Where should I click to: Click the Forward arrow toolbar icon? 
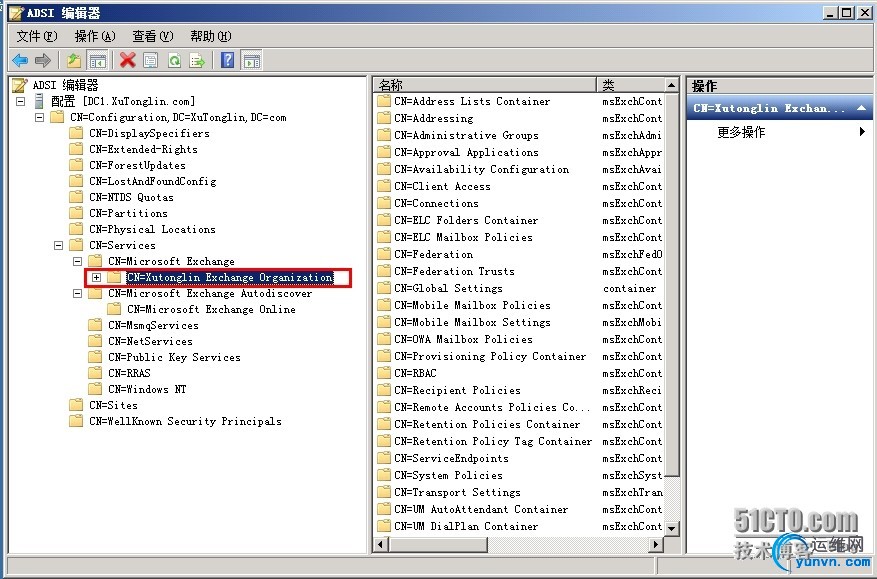coord(43,60)
